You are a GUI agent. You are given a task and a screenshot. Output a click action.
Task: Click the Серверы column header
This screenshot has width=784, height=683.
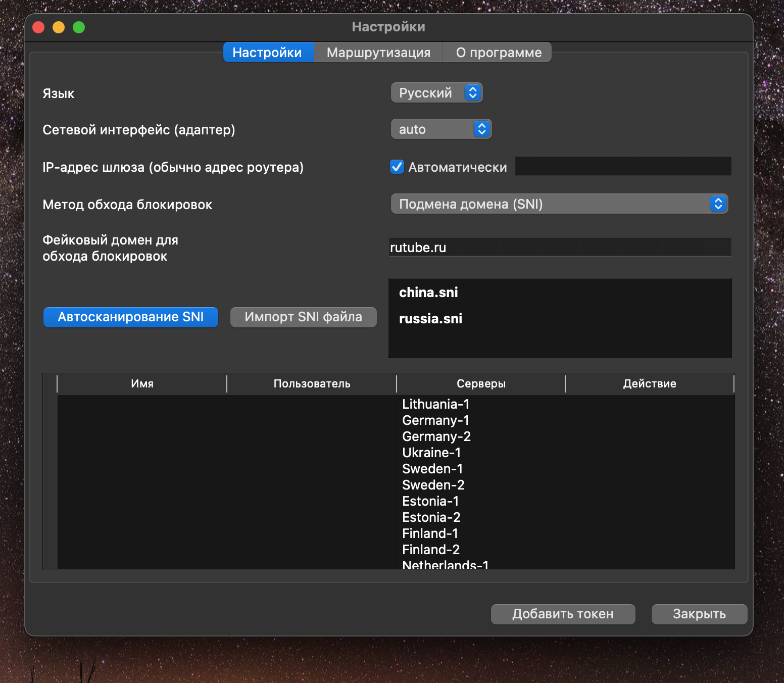(x=481, y=384)
